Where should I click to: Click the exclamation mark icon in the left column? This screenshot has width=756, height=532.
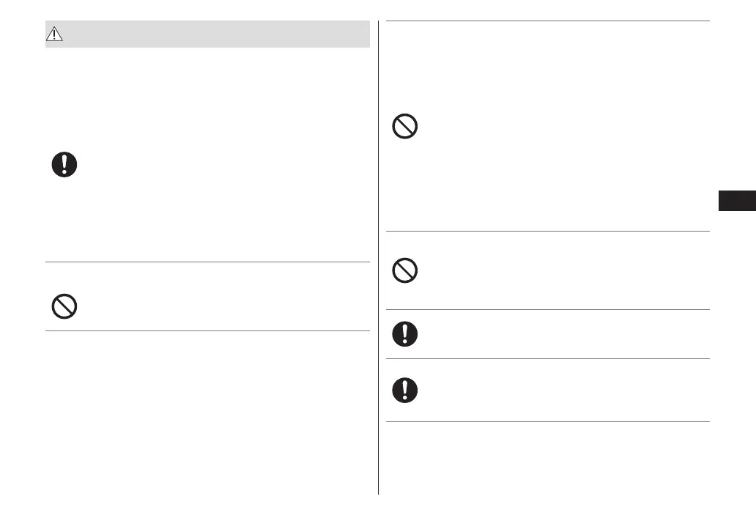click(x=64, y=165)
